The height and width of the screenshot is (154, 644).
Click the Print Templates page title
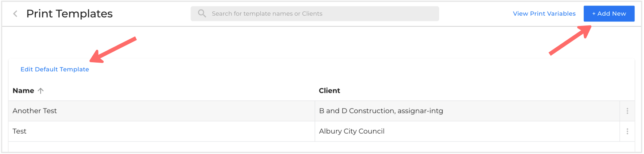(69, 13)
